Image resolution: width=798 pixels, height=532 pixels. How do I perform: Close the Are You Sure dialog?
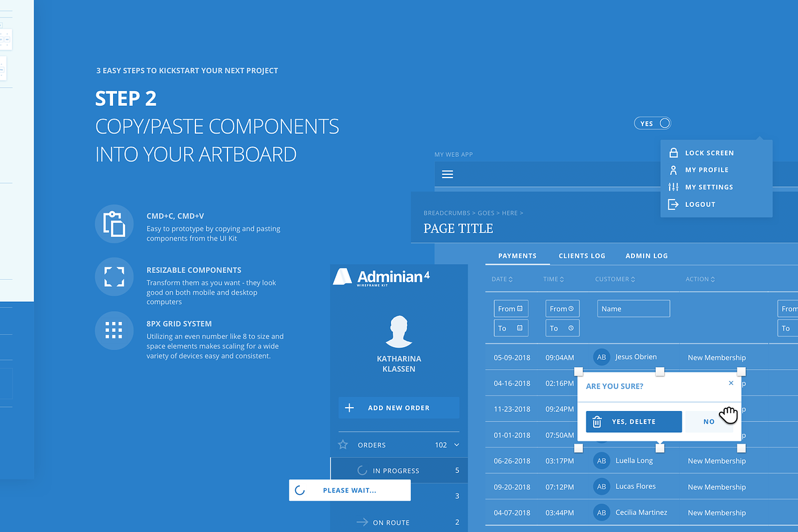point(731,383)
